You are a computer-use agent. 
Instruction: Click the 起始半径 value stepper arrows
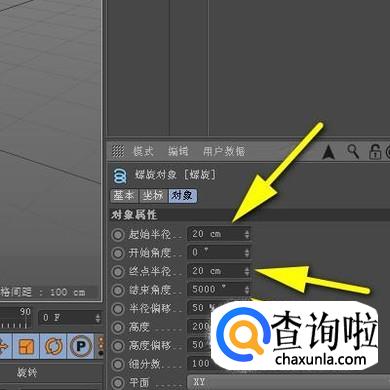[x=246, y=234]
